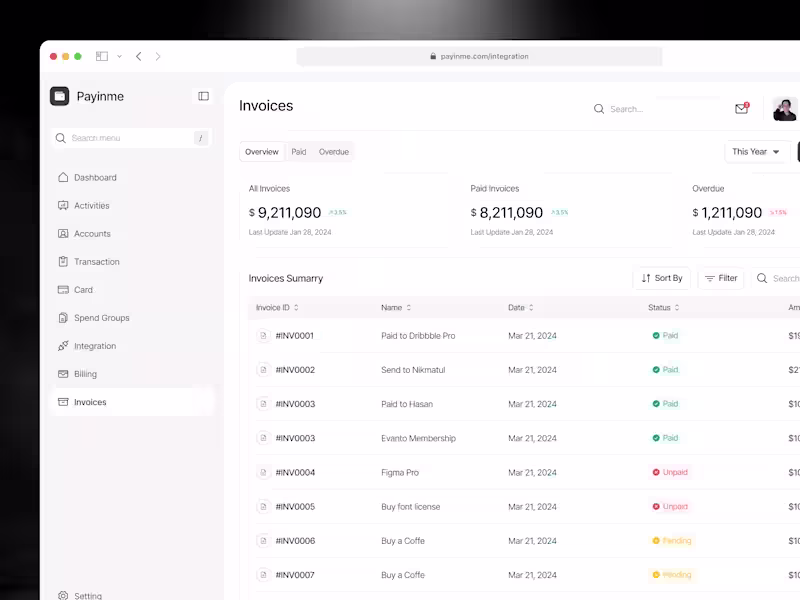Image resolution: width=800 pixels, height=600 pixels.
Task: Click Paid status of #INV0002
Action: coord(665,370)
